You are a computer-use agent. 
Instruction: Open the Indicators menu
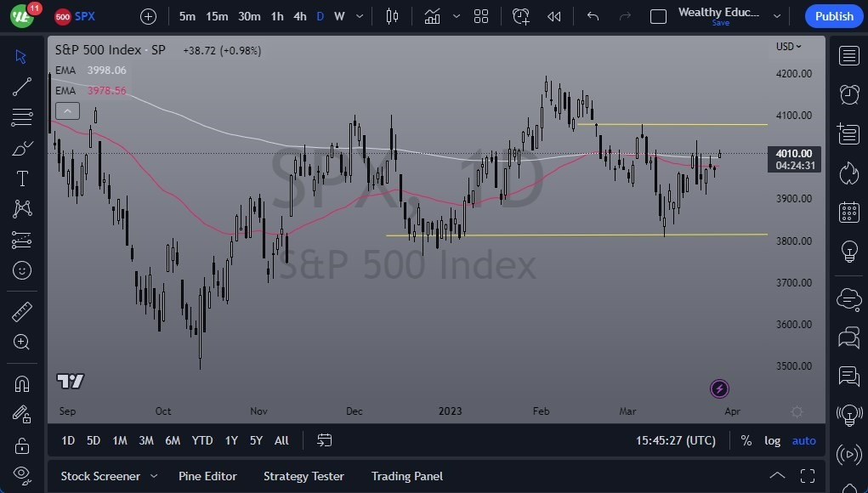(x=432, y=16)
